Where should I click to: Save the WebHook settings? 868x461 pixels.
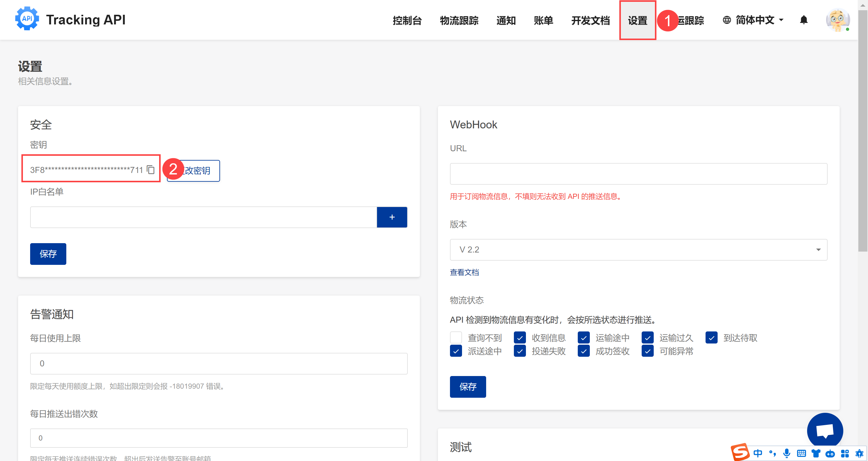click(x=467, y=387)
